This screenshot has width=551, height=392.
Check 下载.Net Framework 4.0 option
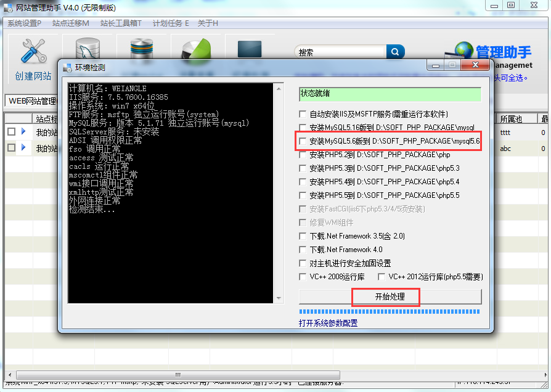303,250
